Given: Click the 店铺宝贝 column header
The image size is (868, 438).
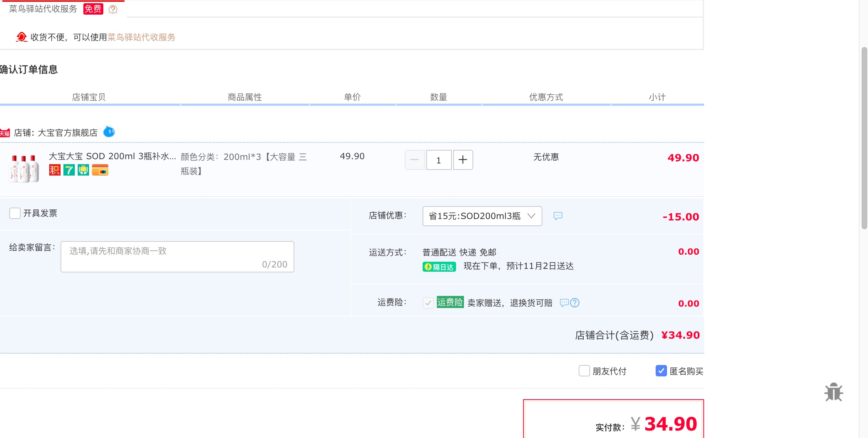Looking at the screenshot, I should [89, 97].
